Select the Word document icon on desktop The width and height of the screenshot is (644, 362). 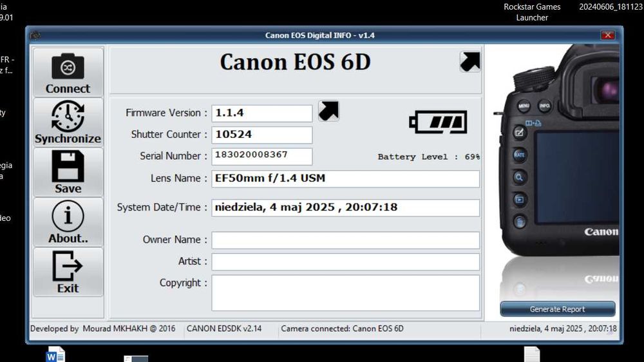(55, 355)
